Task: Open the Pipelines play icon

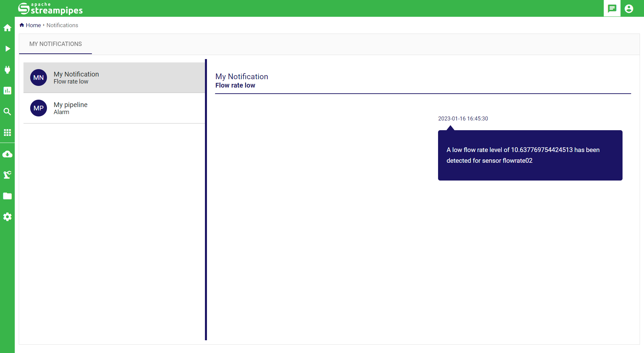Action: pos(7,49)
